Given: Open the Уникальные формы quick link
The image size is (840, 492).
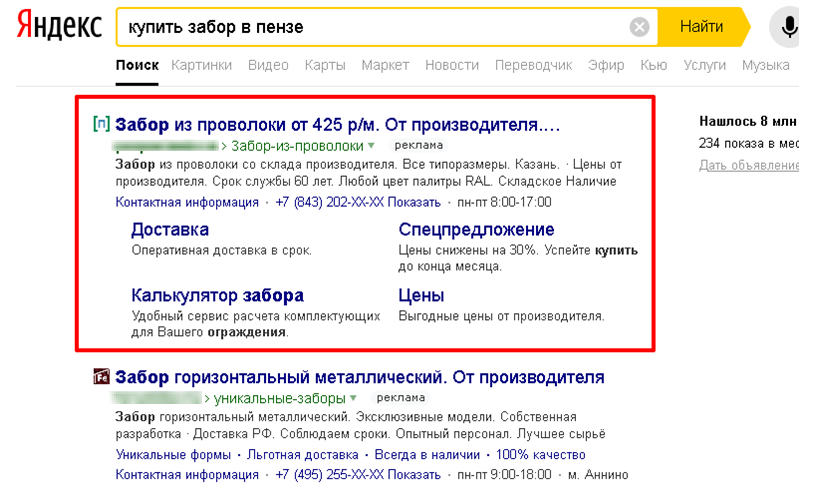Looking at the screenshot, I should 173,455.
